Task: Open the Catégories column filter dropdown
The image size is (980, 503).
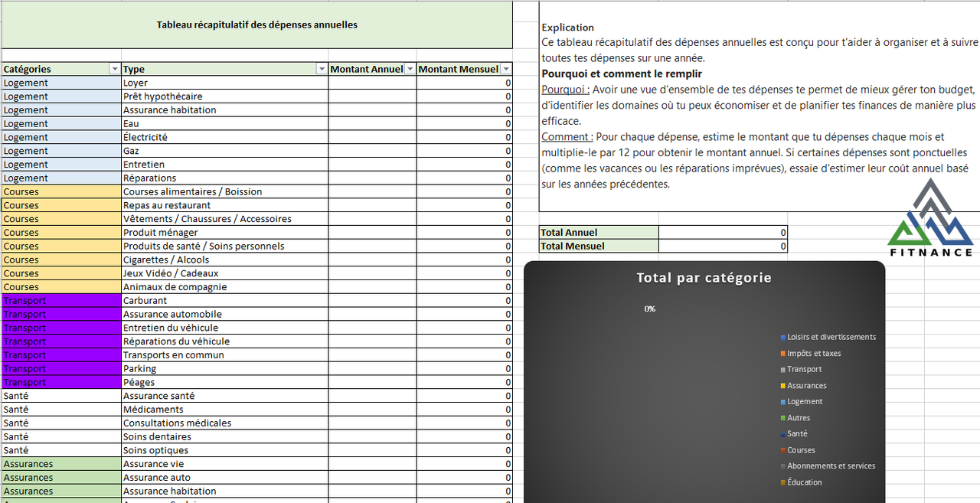Action: [115, 69]
